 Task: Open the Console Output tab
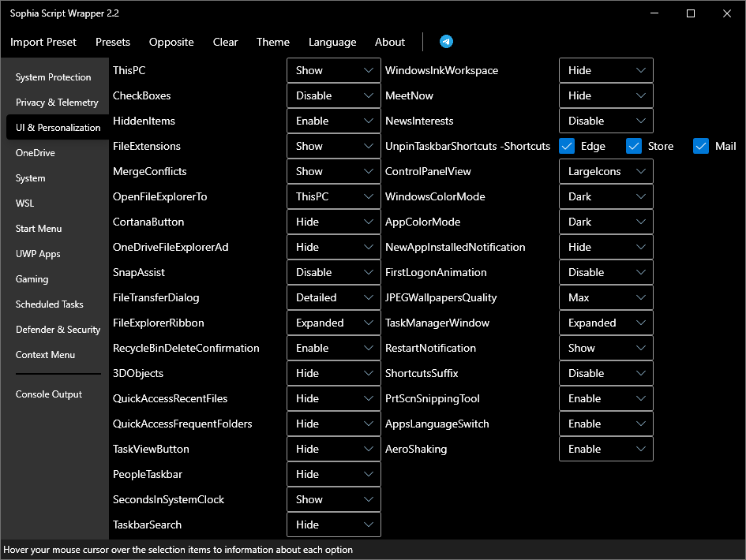pos(57,394)
